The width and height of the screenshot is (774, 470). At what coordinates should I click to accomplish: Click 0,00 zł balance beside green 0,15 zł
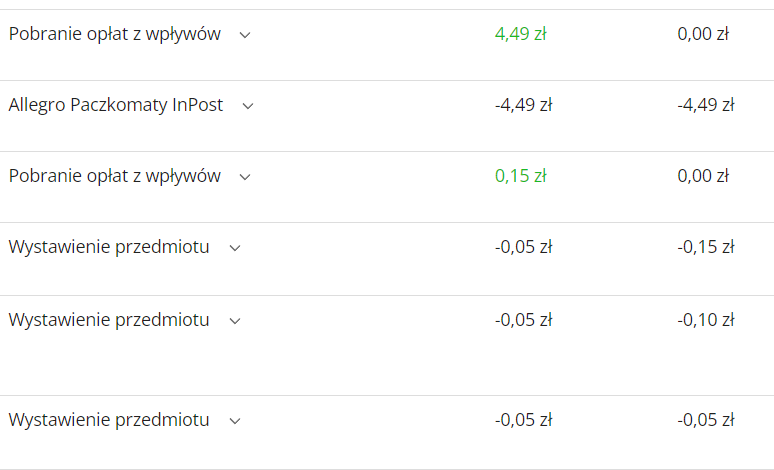coord(703,176)
